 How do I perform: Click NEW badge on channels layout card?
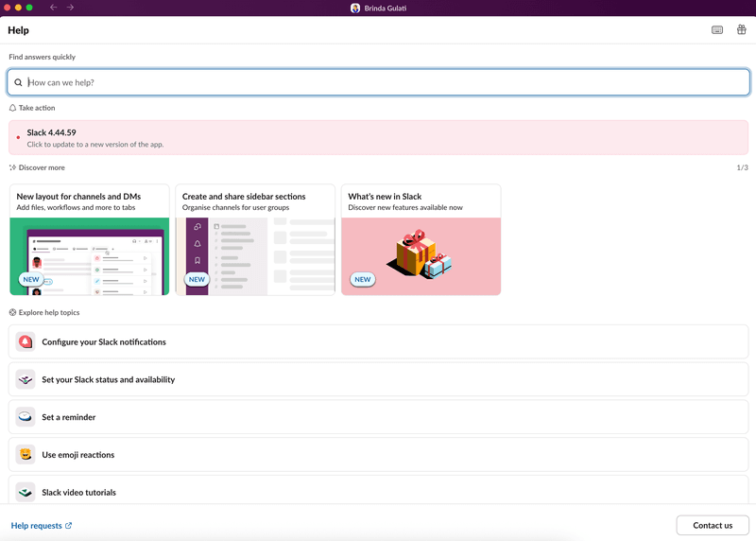(31, 279)
